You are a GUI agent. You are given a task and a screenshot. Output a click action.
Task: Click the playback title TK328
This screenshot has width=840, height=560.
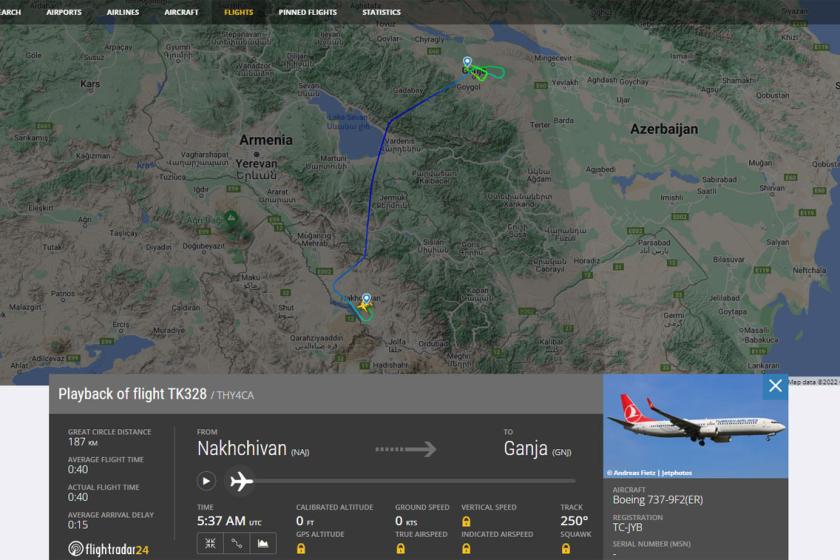(132, 394)
